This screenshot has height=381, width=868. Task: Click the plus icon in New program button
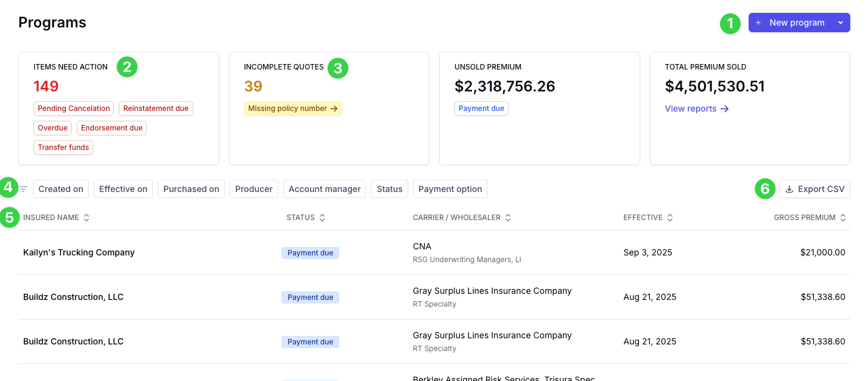[x=758, y=23]
